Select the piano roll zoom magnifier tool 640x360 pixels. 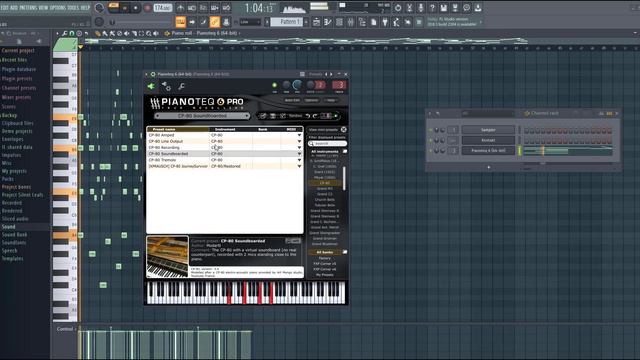pos(149,33)
